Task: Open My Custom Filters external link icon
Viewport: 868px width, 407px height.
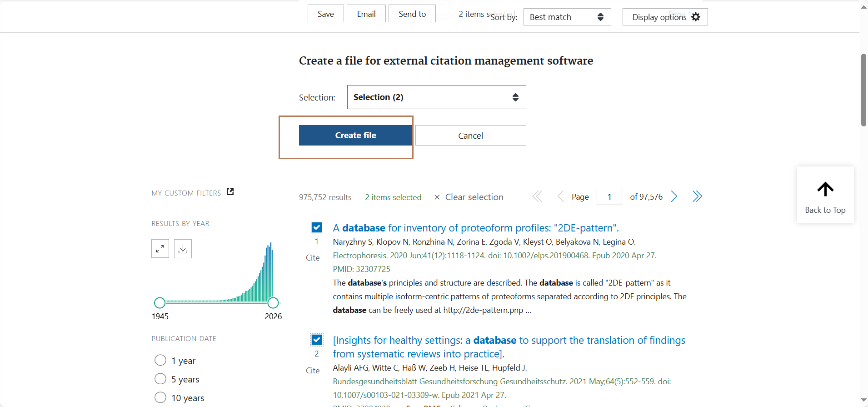Action: click(x=230, y=192)
